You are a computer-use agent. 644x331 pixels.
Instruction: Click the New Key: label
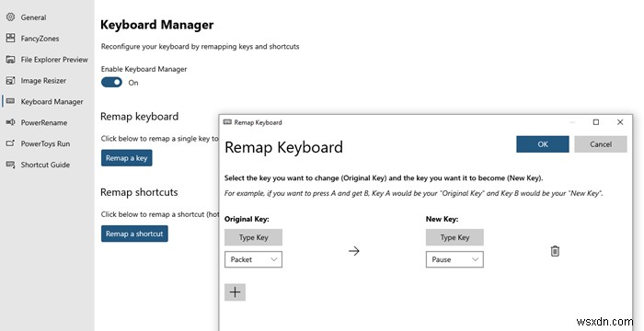click(442, 220)
